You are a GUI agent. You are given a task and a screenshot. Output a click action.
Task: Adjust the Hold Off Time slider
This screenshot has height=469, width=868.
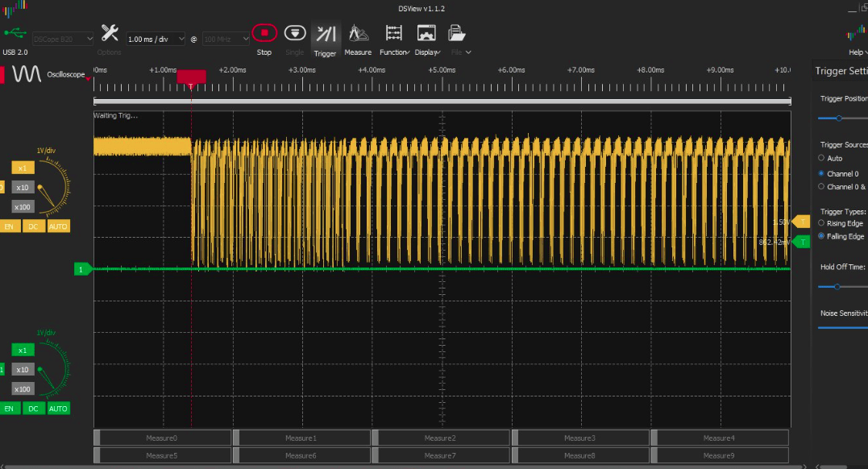click(837, 286)
